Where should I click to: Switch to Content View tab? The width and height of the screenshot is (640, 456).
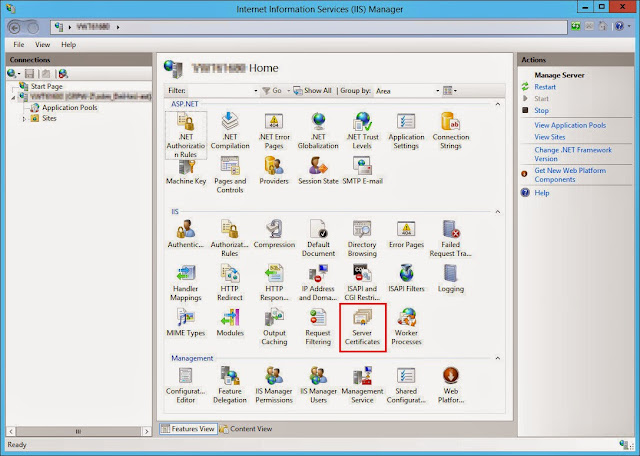(246, 429)
